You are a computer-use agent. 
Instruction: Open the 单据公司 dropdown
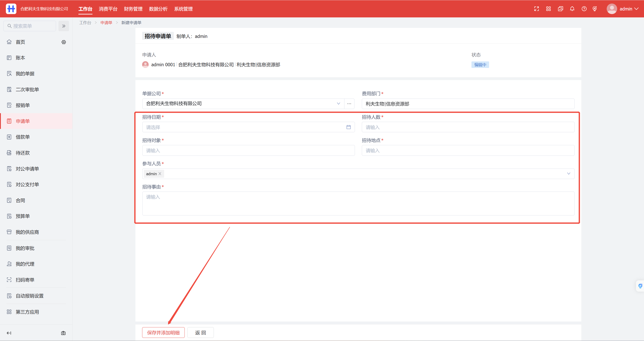tap(339, 104)
